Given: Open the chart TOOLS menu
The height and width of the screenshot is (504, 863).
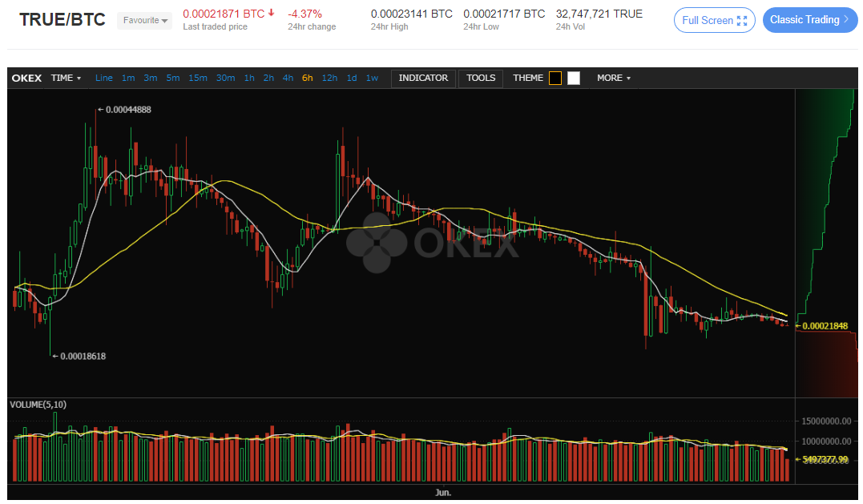Looking at the screenshot, I should pos(481,79).
